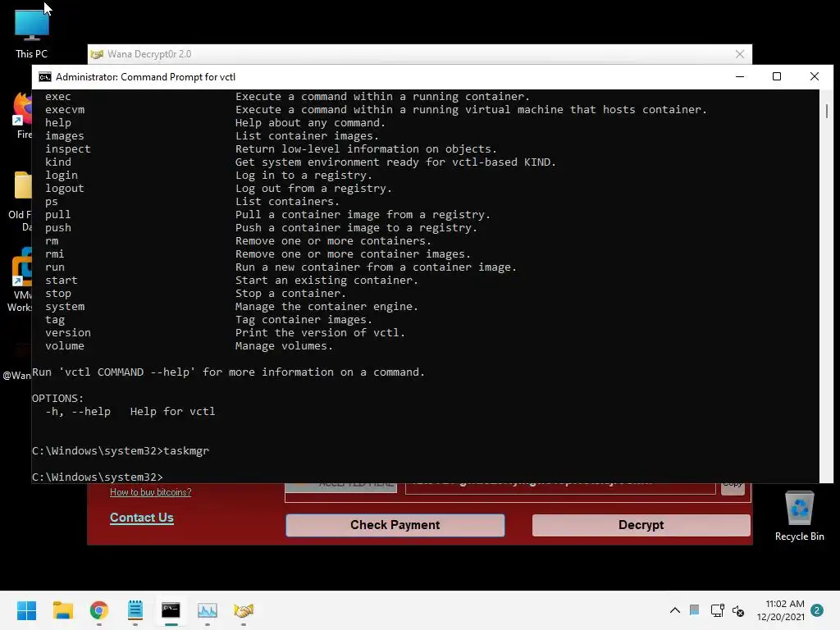Close the Wana Decrypt0r 2.0 window
Image resolution: width=840 pixels, height=630 pixels.
(740, 54)
